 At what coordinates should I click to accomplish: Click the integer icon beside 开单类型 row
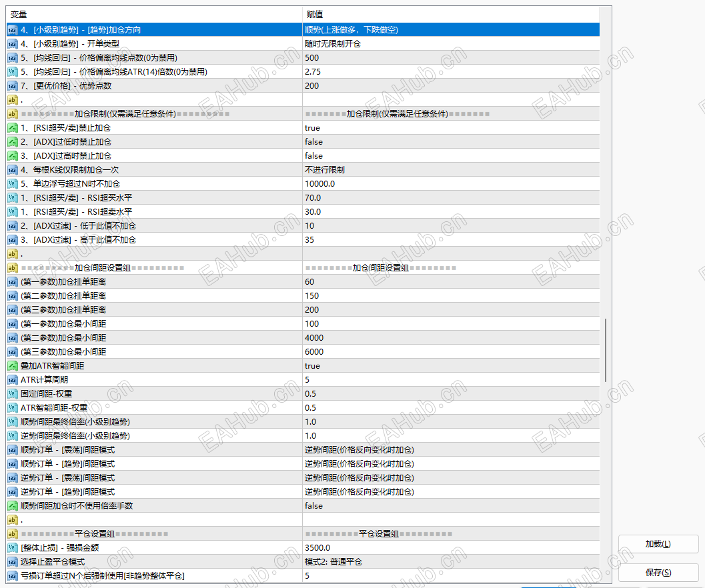(12, 44)
